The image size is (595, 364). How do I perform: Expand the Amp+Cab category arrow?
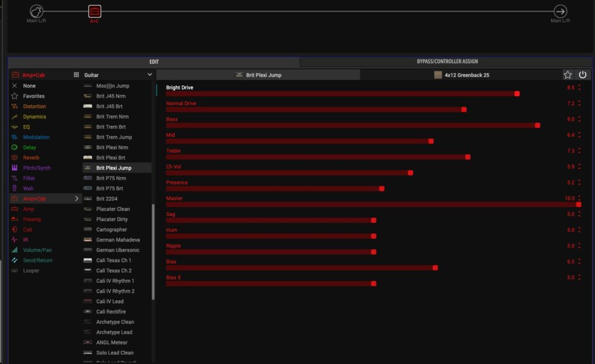pos(76,199)
